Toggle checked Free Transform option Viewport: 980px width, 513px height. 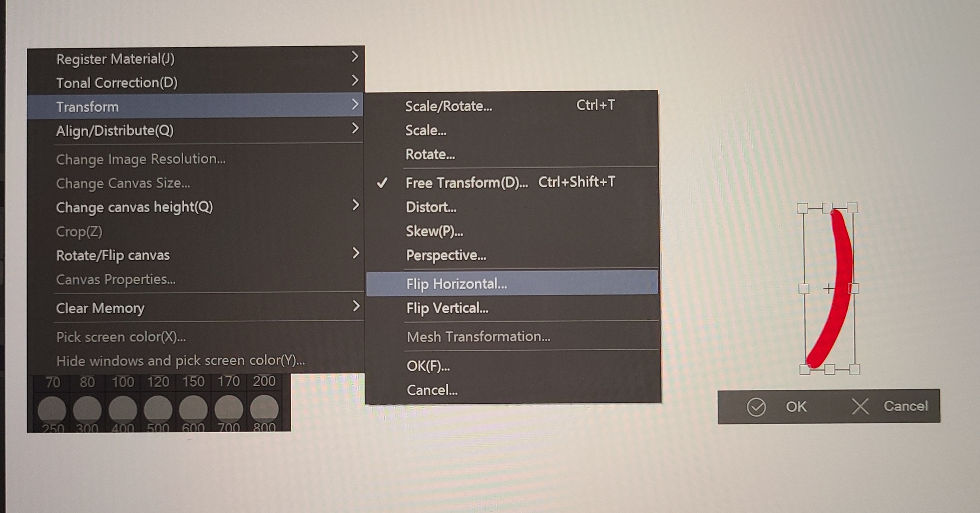pos(466,183)
